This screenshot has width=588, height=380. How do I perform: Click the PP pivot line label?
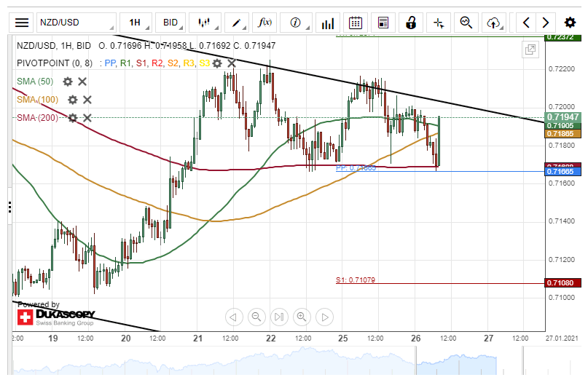coord(356,168)
